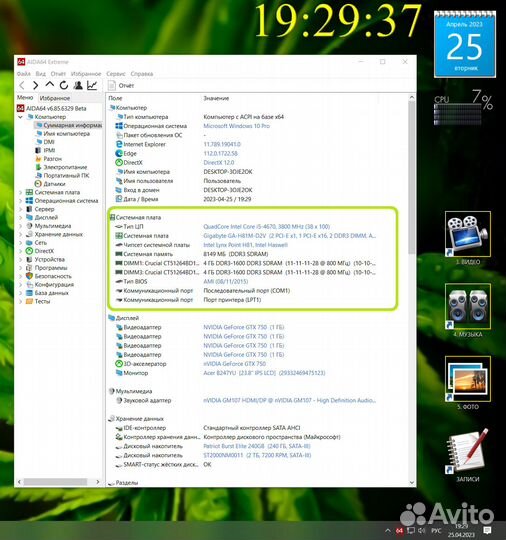
Task: Expand the Мультимедиа tree node
Action: click(x=20, y=226)
